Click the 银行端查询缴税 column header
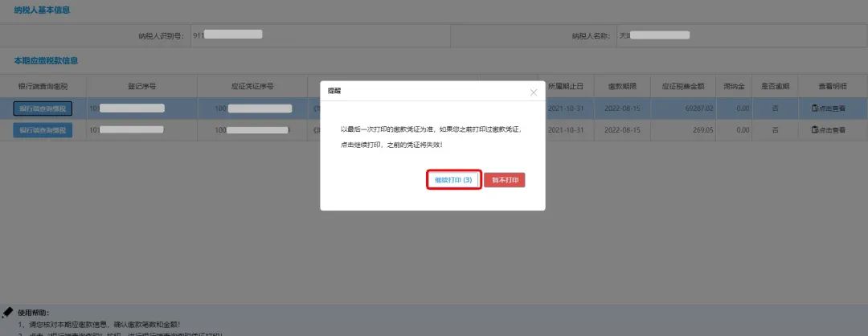This screenshot has height=336, width=868. click(x=43, y=86)
